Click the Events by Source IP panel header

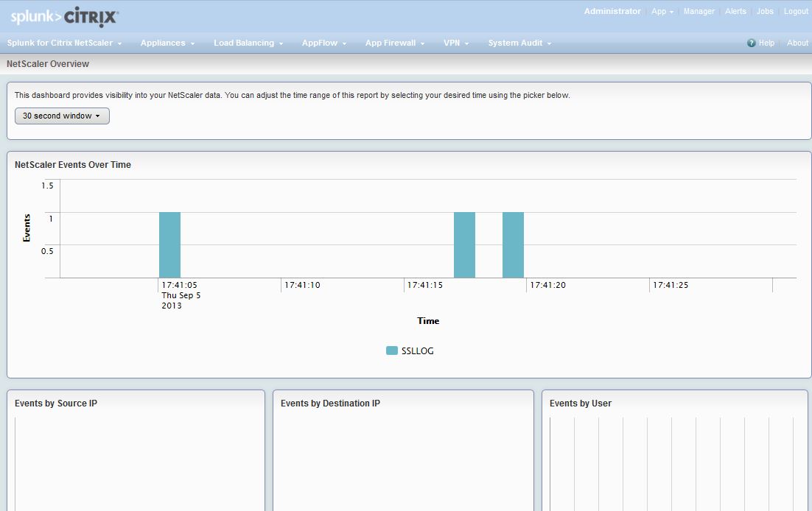(x=57, y=403)
